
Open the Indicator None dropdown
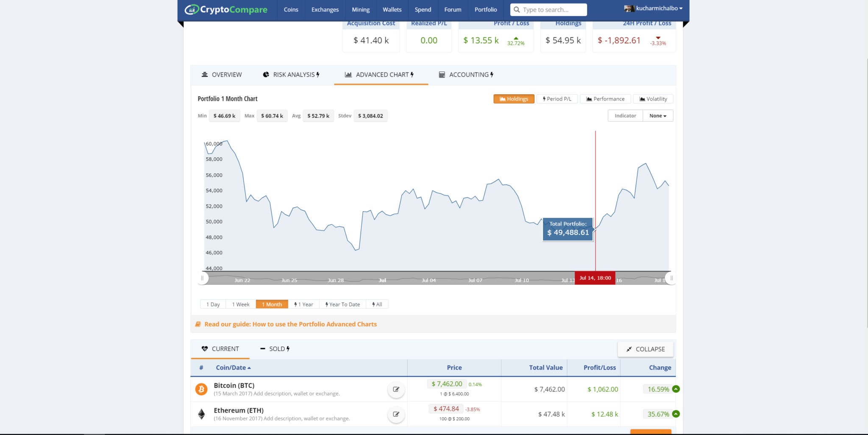pos(658,116)
